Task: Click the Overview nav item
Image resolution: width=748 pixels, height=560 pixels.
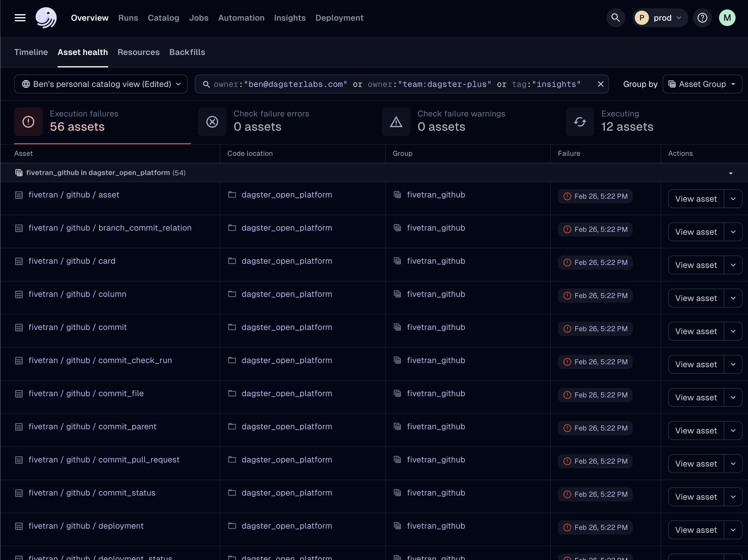Action: [x=90, y=18]
